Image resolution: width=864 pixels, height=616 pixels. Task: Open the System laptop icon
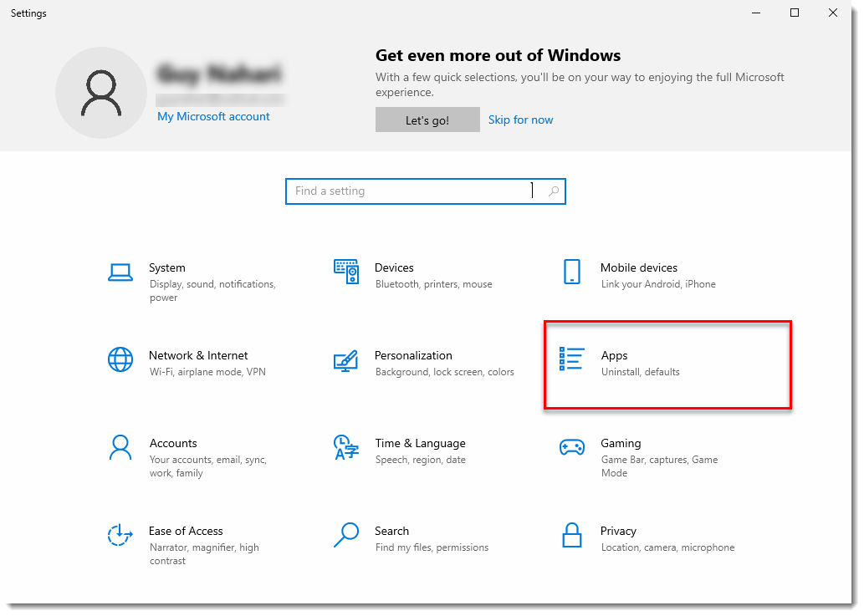click(120, 272)
